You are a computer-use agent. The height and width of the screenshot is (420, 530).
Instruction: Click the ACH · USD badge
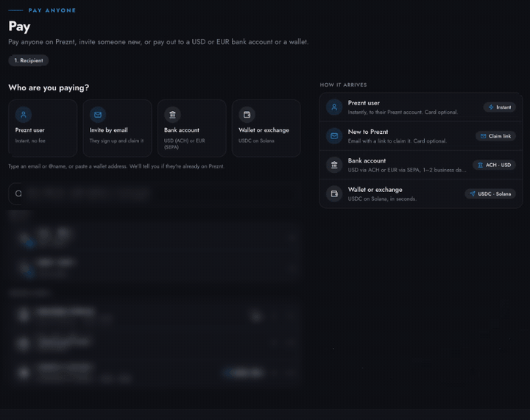pos(494,165)
